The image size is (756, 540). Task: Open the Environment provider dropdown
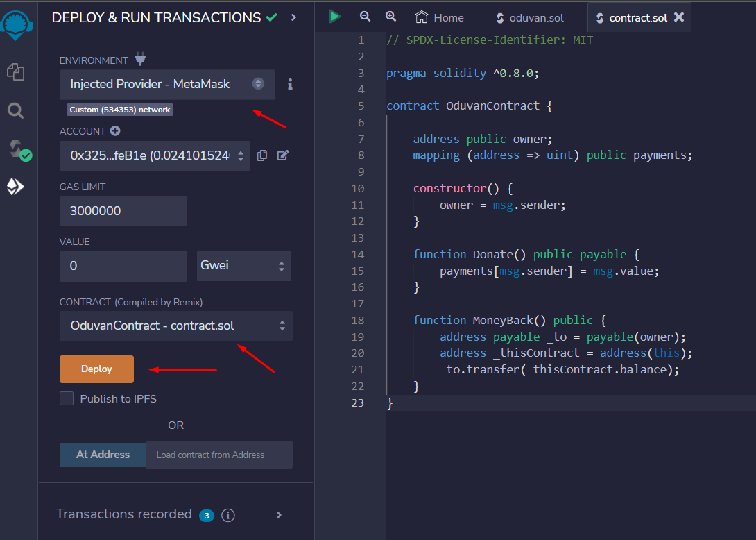(167, 84)
